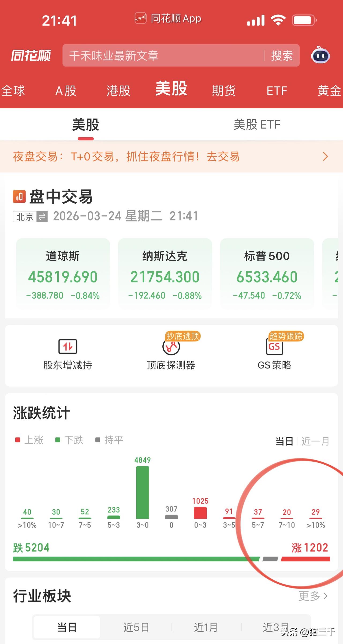Tap the 40 value over >10% decline
Viewport: 343px width, 644px height.
[27, 512]
